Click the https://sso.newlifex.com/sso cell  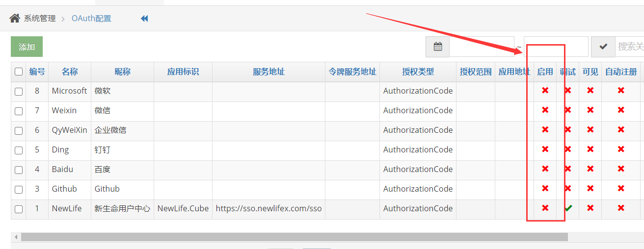(x=268, y=208)
